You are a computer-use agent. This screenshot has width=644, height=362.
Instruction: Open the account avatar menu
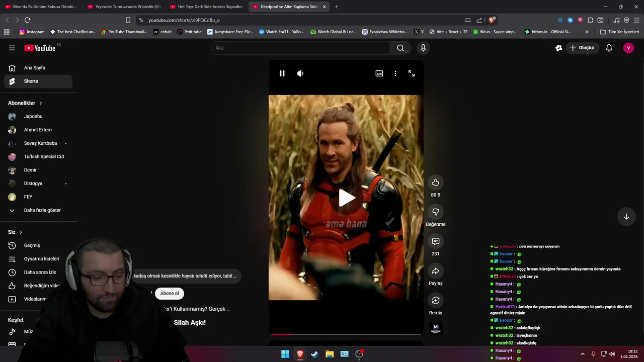pos(628,48)
